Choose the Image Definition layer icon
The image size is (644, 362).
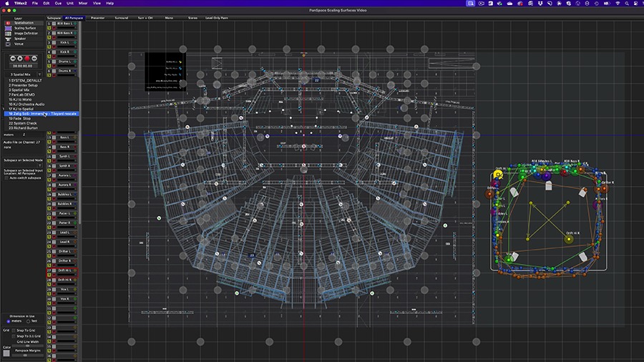(9, 33)
